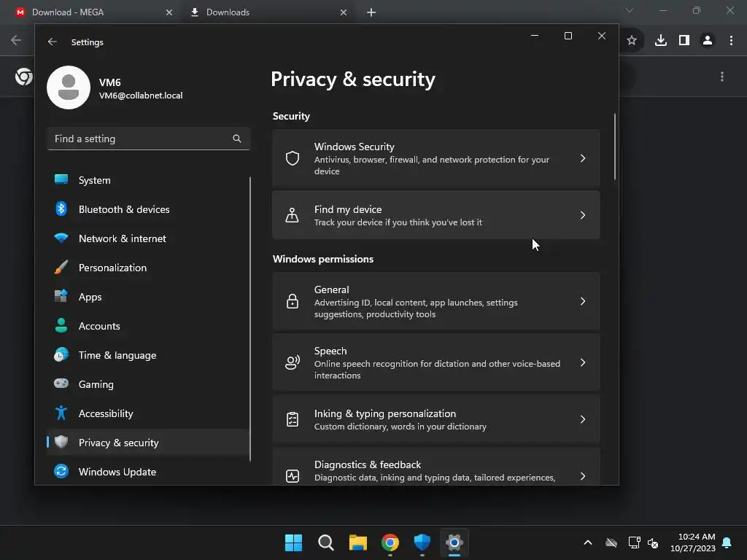Open Chrome profile avatar icon
Screen dimensions: 747x560
708,41
